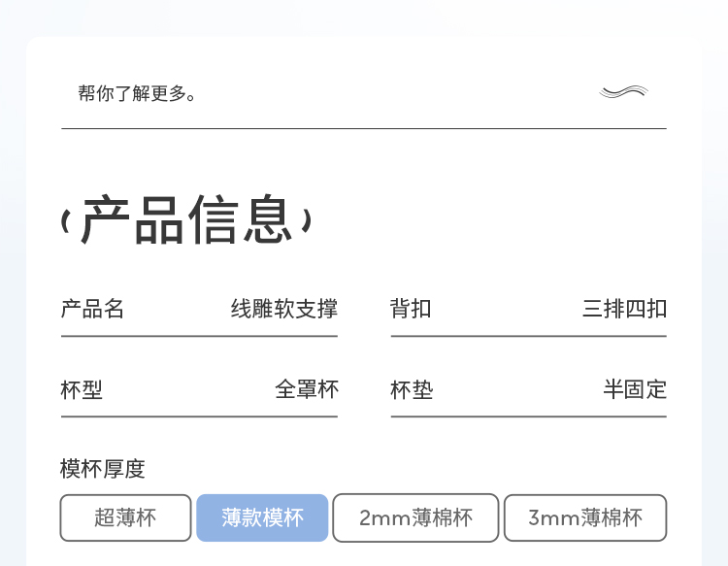728x566 pixels.
Task: Click the 产品名 label
Action: tap(92, 309)
